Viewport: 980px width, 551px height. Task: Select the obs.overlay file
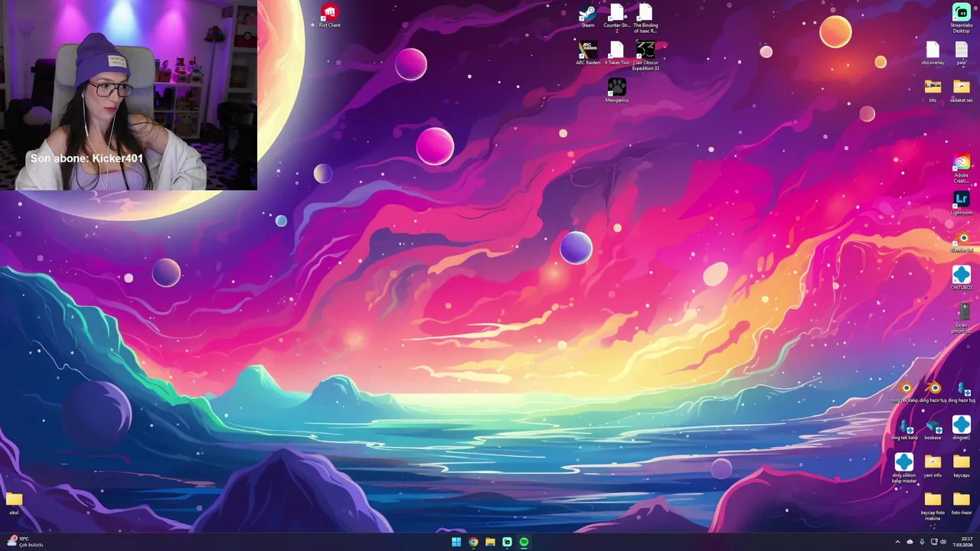click(x=933, y=53)
